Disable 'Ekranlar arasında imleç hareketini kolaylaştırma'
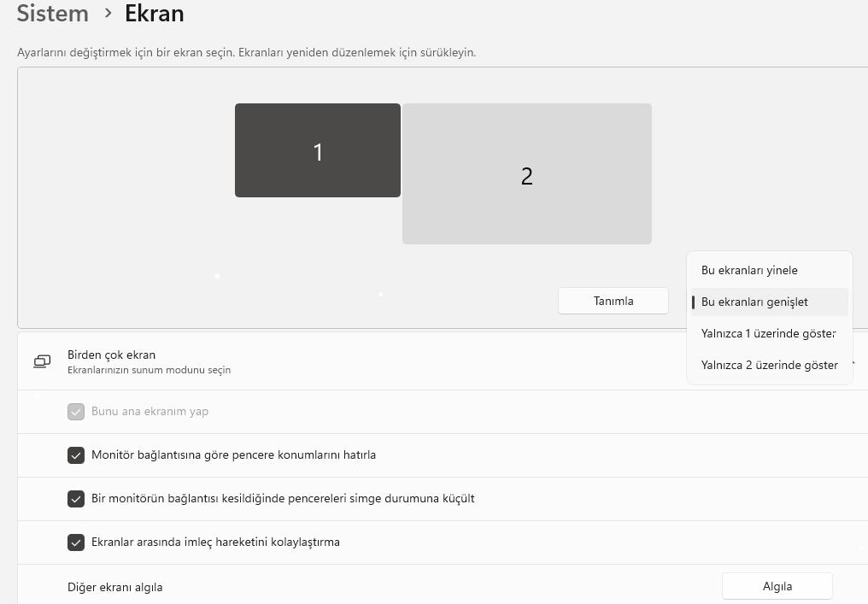This screenshot has width=868, height=604. coord(76,542)
